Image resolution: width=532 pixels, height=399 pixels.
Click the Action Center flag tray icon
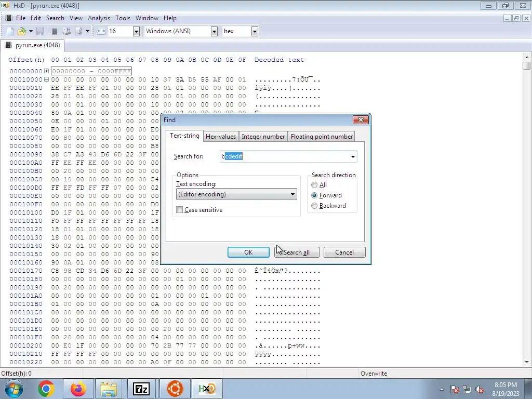point(455,389)
